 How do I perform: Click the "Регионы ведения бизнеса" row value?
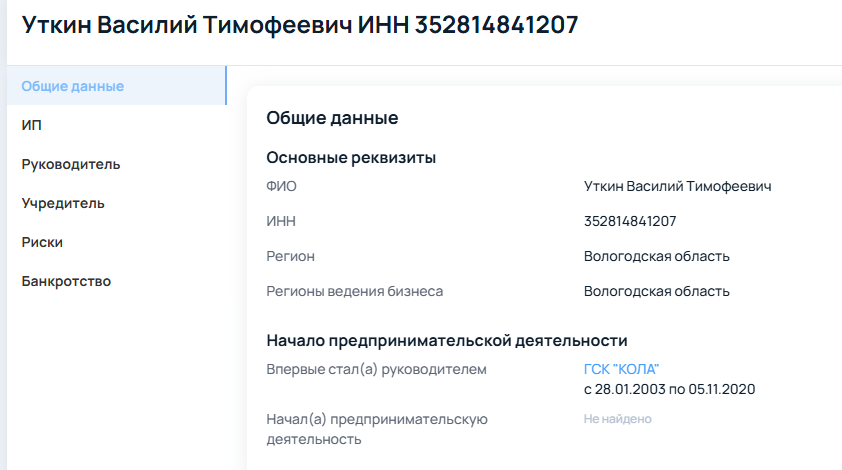click(x=656, y=291)
